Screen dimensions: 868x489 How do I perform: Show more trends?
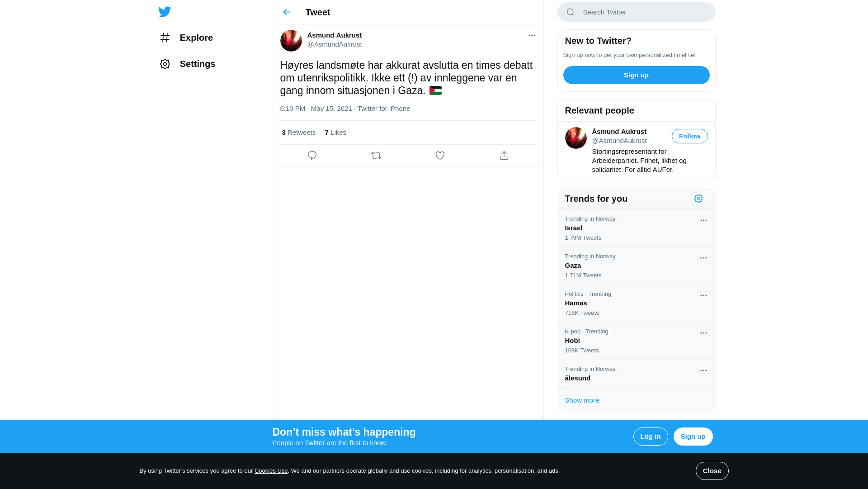[582, 400]
